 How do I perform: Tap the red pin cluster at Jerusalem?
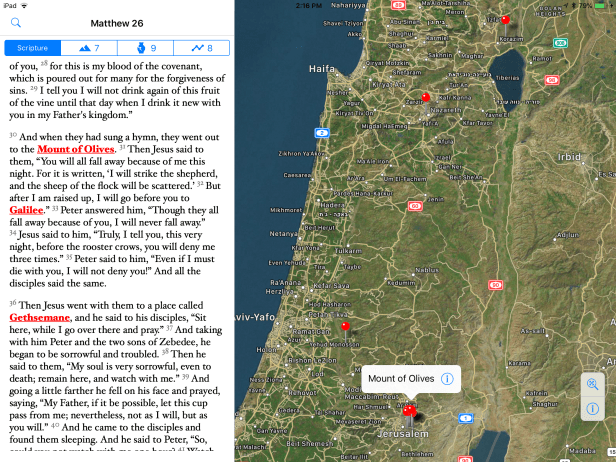[409, 411]
